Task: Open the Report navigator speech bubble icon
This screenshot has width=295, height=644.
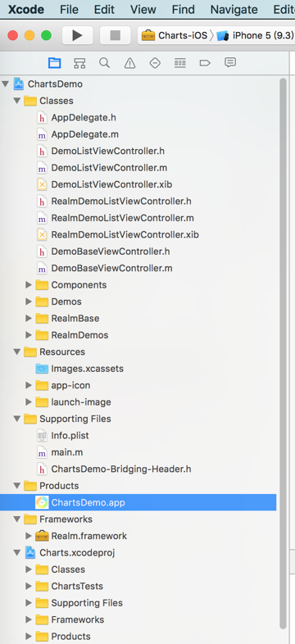Action: 230,62
